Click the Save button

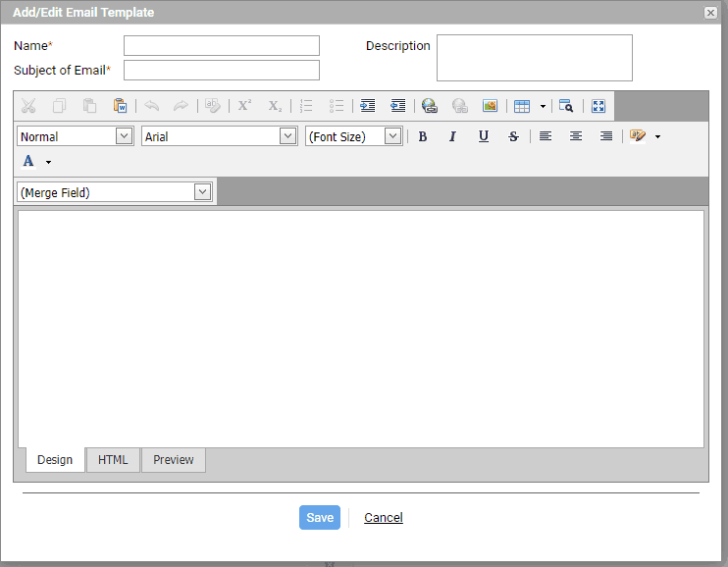tap(320, 517)
